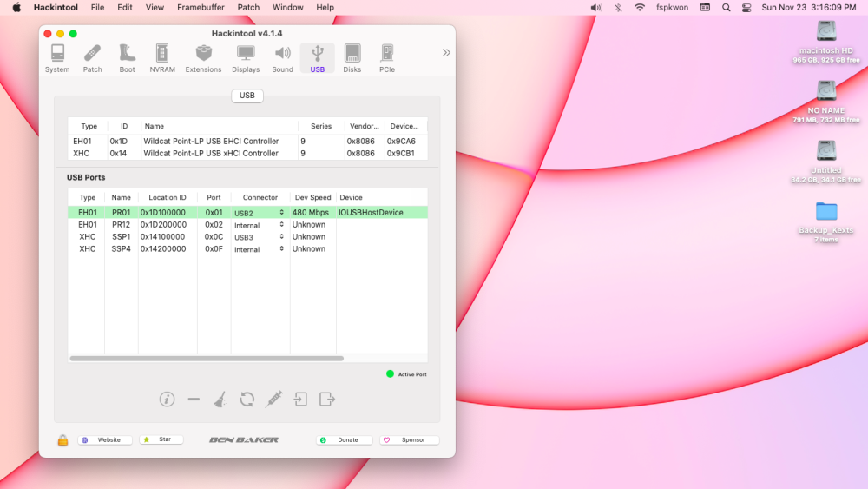Sort by Connector column header
868x489 pixels.
(260, 197)
